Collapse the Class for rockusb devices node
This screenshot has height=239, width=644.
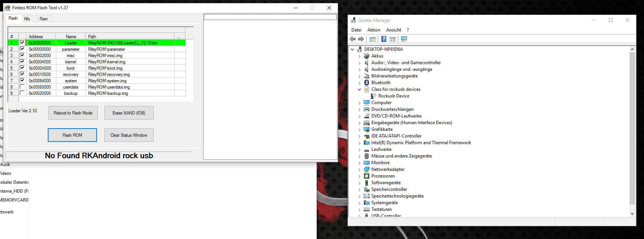(x=359, y=89)
